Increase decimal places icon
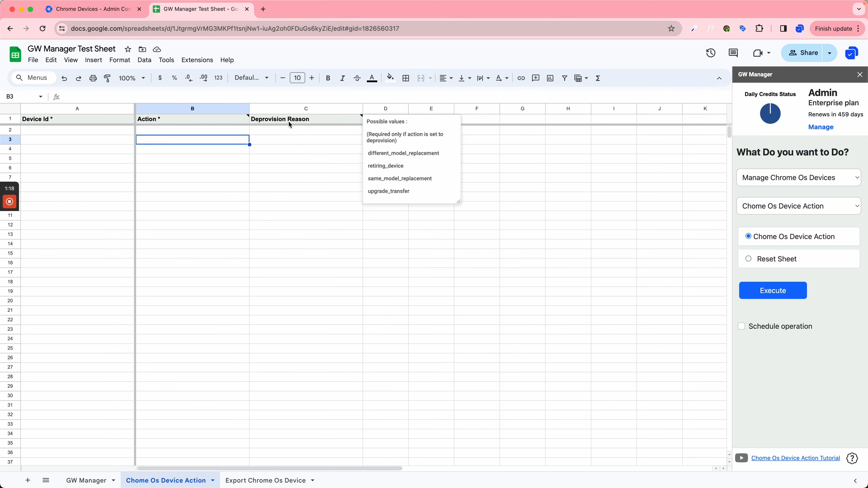This screenshot has height=488, width=868. point(204,78)
